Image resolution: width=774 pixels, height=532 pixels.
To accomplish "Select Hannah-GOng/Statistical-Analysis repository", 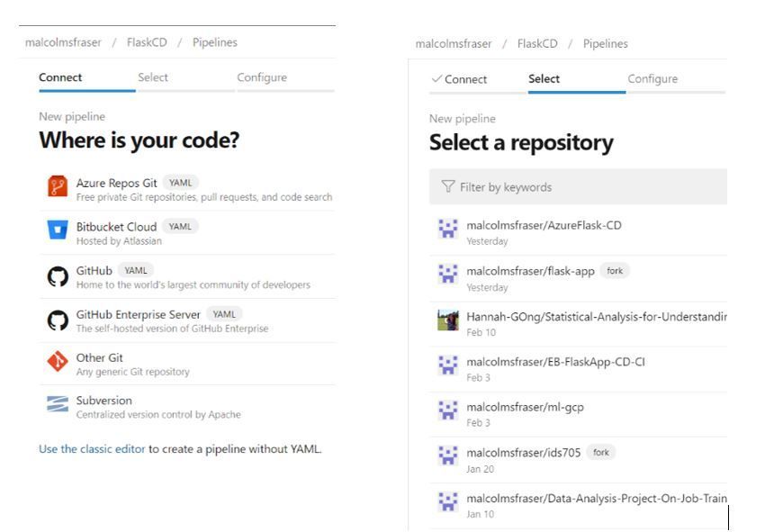I will 578,324.
